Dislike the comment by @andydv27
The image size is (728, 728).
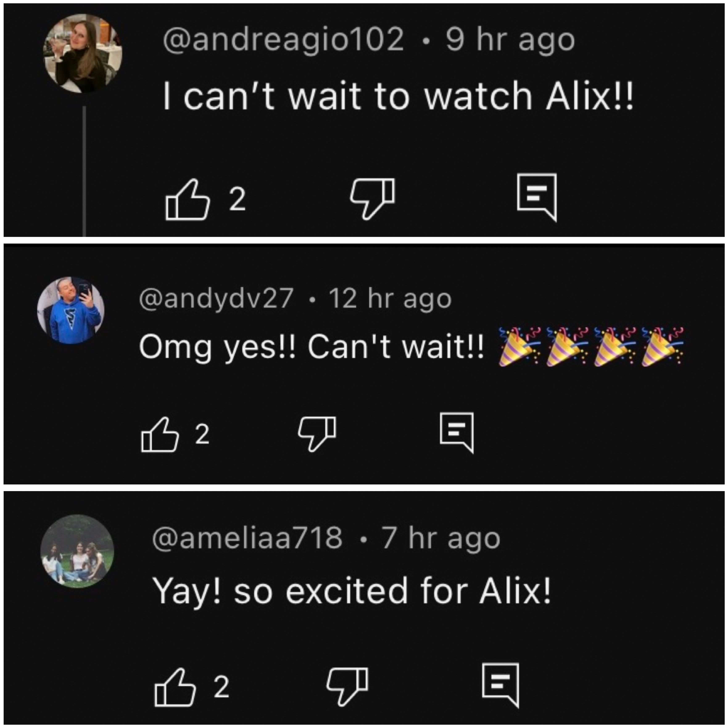point(317,433)
